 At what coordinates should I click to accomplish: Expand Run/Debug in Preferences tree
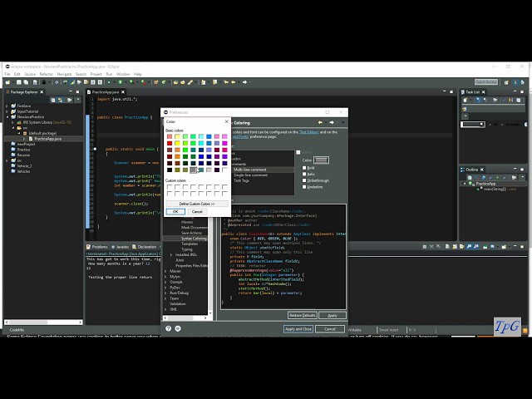(165, 293)
